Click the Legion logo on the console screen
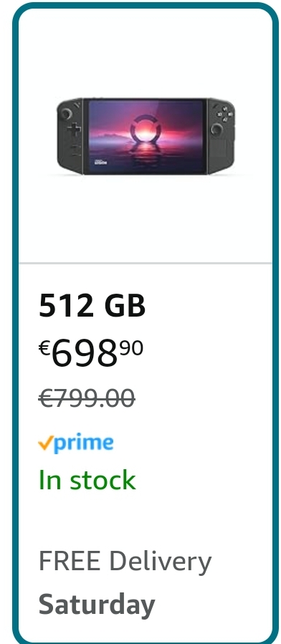Screen dimensions: 281x644 (100, 162)
